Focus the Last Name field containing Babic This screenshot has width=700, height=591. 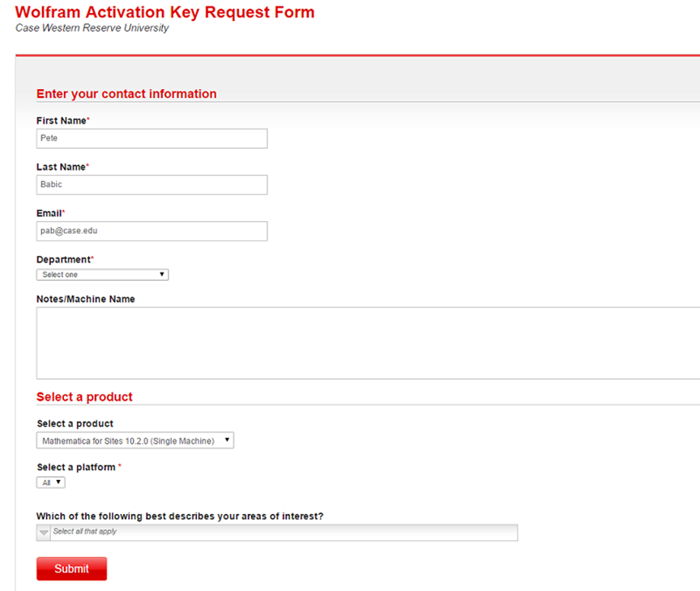[152, 185]
